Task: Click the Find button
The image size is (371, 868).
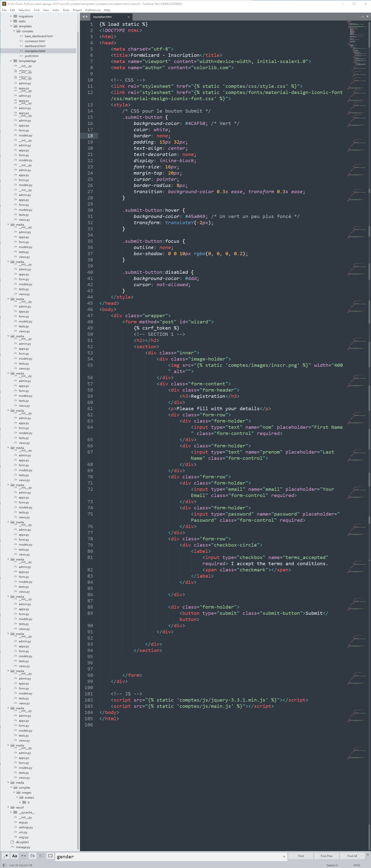Action: [x=301, y=856]
